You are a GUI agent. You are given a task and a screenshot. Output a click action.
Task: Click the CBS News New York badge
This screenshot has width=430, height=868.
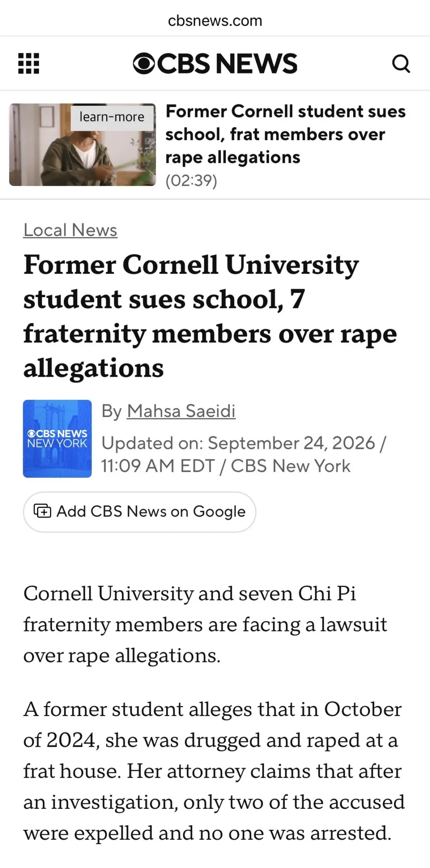pyautogui.click(x=57, y=438)
